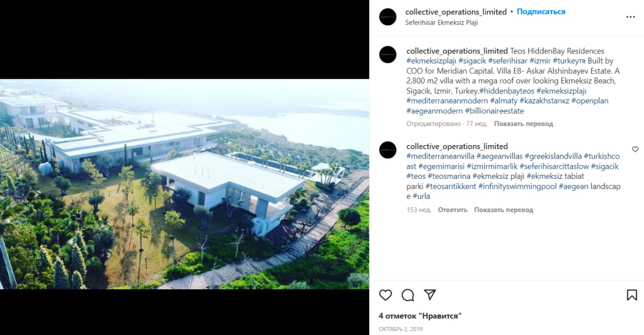Like the comment with the small heart
The image size is (644, 335).
point(635,150)
